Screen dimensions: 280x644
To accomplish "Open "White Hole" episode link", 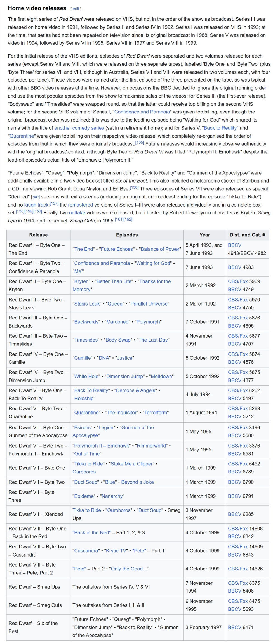I will (x=86, y=377).
